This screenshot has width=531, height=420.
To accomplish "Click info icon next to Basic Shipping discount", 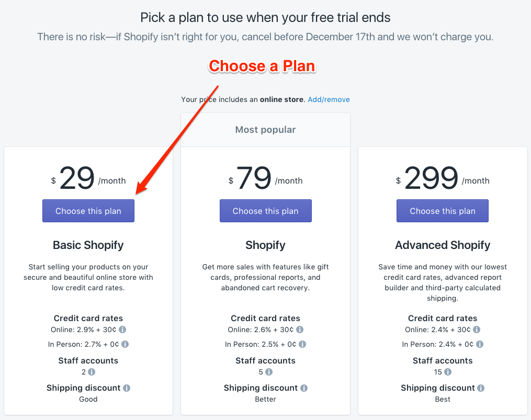I will 127,388.
